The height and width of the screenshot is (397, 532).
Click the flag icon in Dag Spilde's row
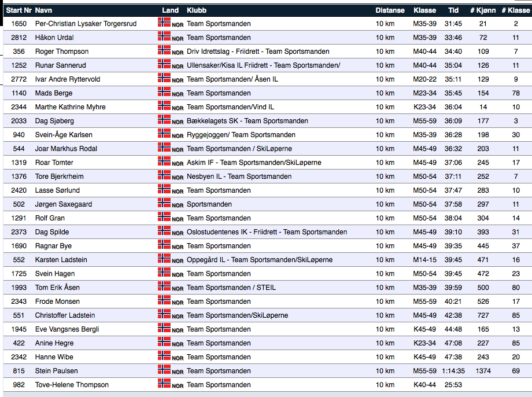pos(164,231)
